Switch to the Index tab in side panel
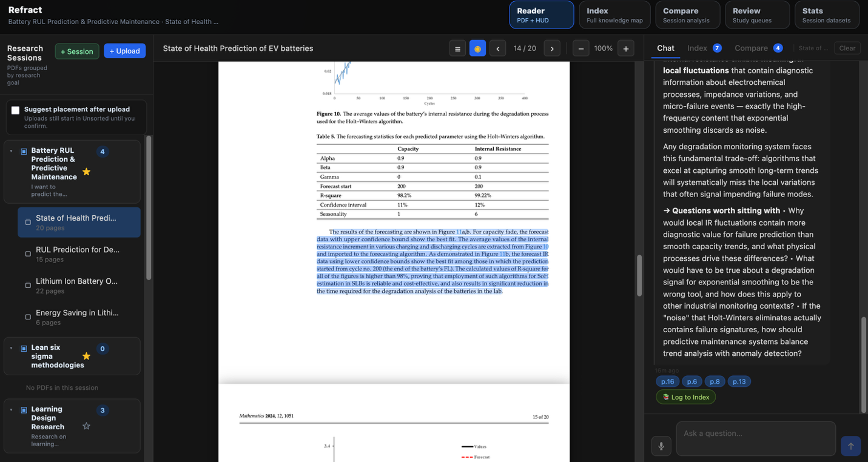The height and width of the screenshot is (462, 868). tap(704, 48)
